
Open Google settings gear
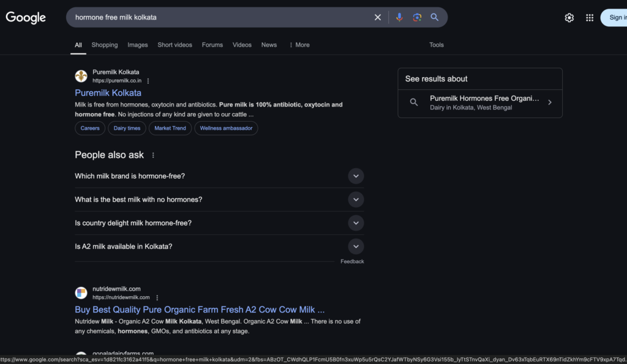click(569, 18)
